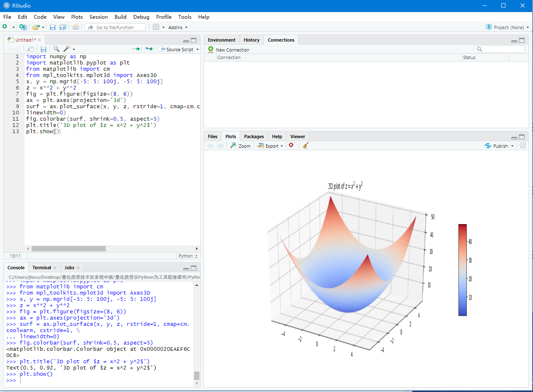Click the Code tools magic wand
Image resolution: width=533 pixels, height=392 pixels.
click(67, 49)
